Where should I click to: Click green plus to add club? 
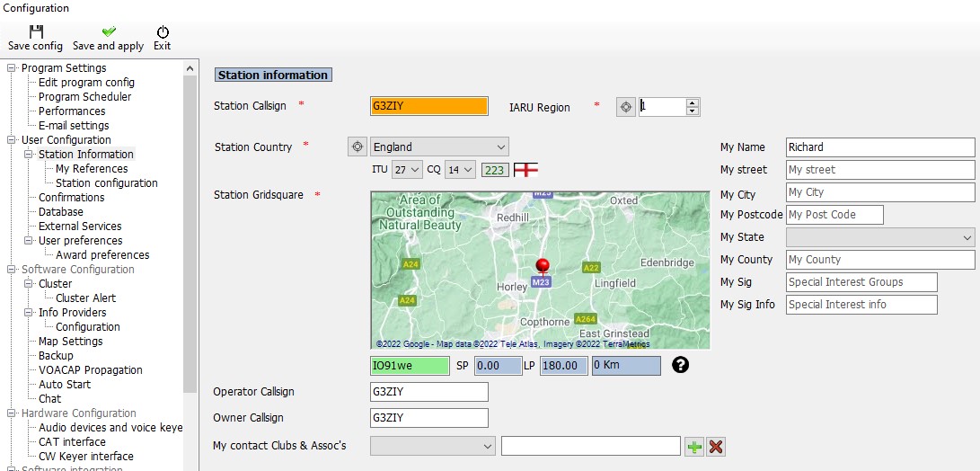coord(694,447)
